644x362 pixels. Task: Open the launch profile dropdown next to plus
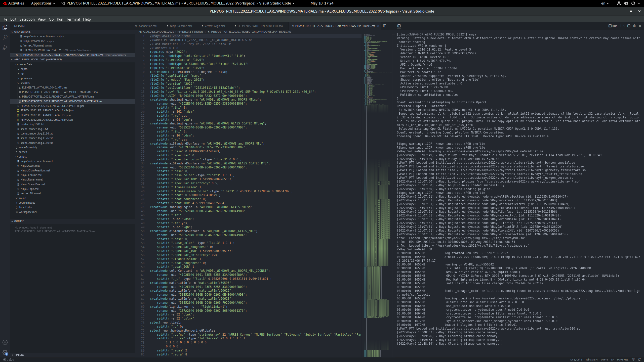pos(624,26)
